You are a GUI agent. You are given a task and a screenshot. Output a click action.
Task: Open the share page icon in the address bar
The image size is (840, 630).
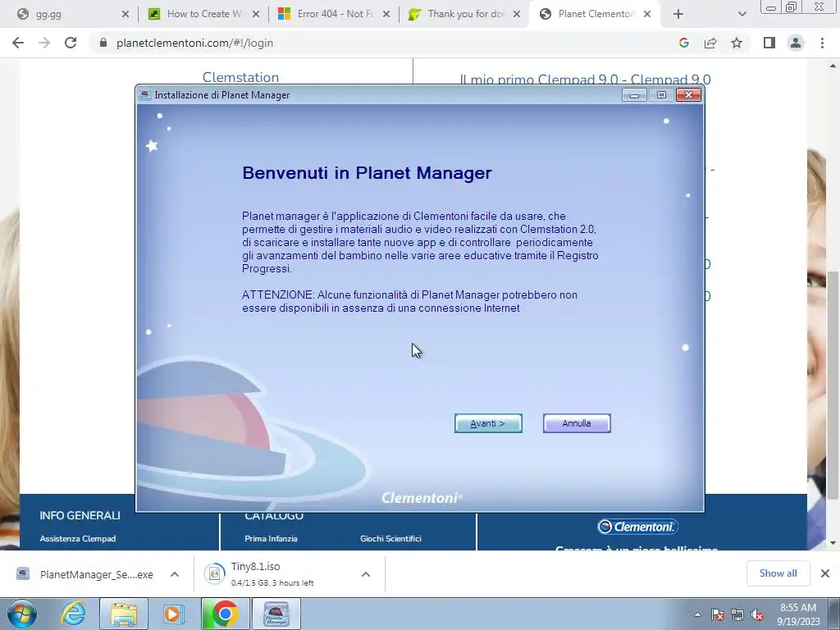coord(710,43)
